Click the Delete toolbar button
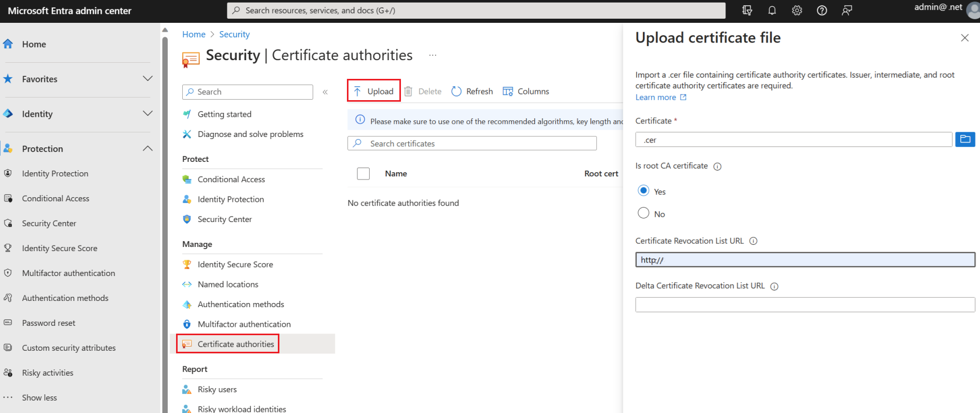 coord(423,91)
